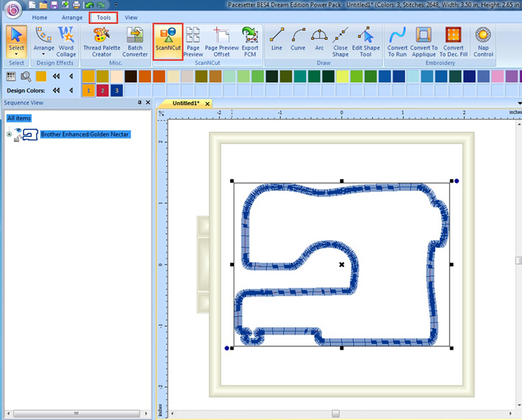Select Brother Enhanced:Golden Nectar sequence item
This screenshot has height=420, width=522.
tap(85, 134)
